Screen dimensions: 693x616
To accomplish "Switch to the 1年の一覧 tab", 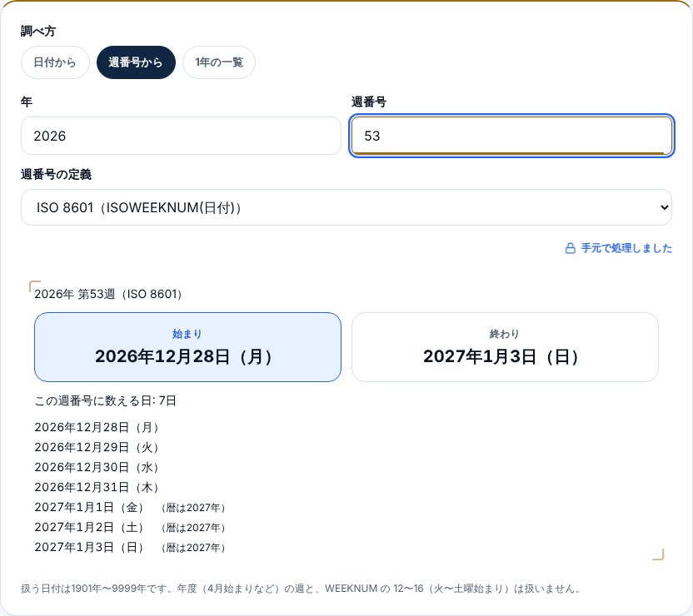I will [x=219, y=62].
